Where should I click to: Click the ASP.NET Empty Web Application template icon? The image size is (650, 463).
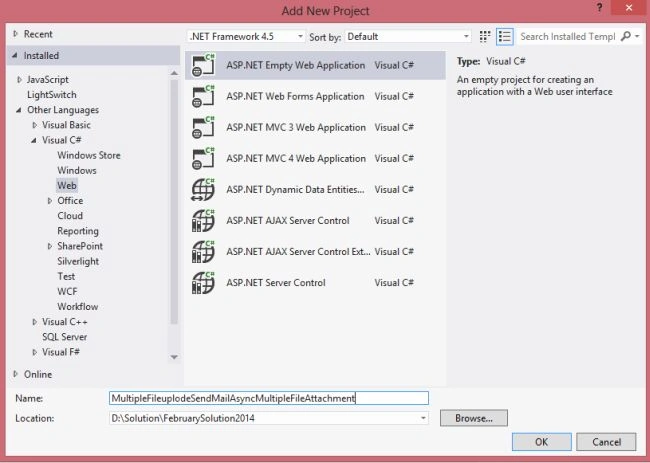coord(203,65)
